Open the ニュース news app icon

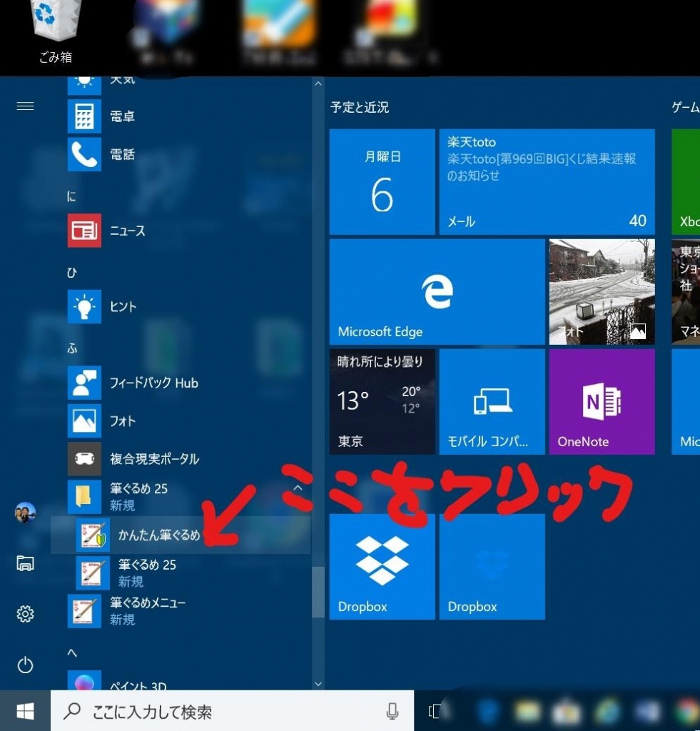(84, 231)
